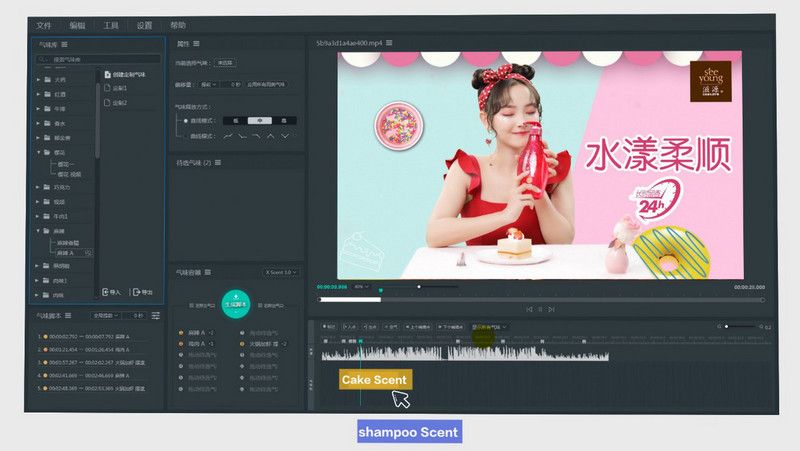800x451 pixels.
Task: Step to next frame in video player
Action: (552, 309)
